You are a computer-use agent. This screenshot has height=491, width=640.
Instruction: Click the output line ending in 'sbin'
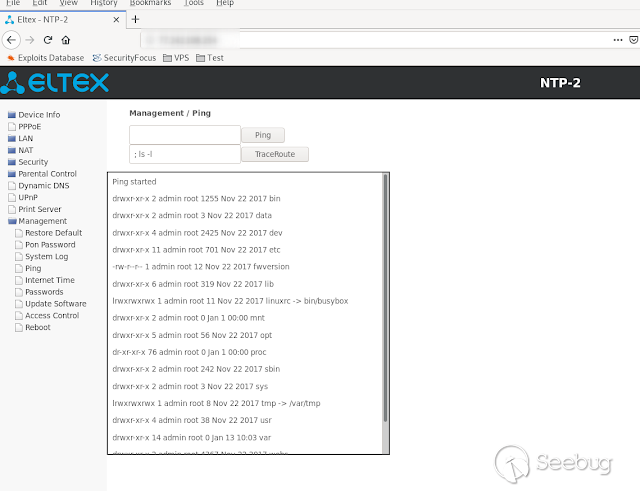pos(196,369)
